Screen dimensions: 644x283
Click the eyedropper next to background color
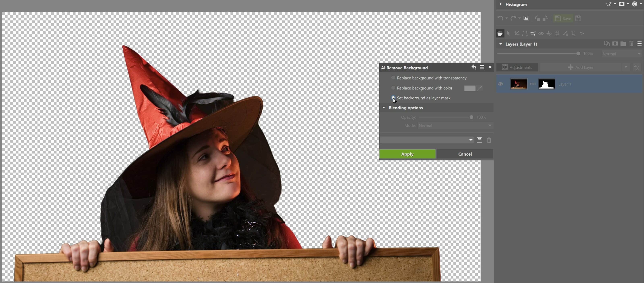tap(480, 88)
